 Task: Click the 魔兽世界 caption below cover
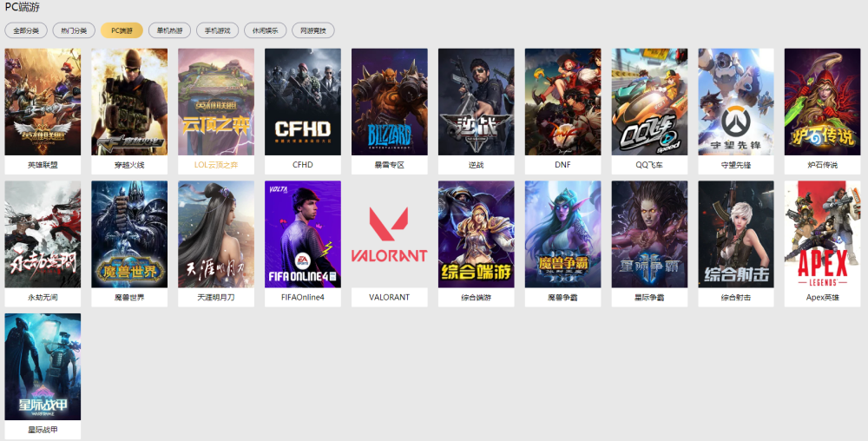(129, 297)
